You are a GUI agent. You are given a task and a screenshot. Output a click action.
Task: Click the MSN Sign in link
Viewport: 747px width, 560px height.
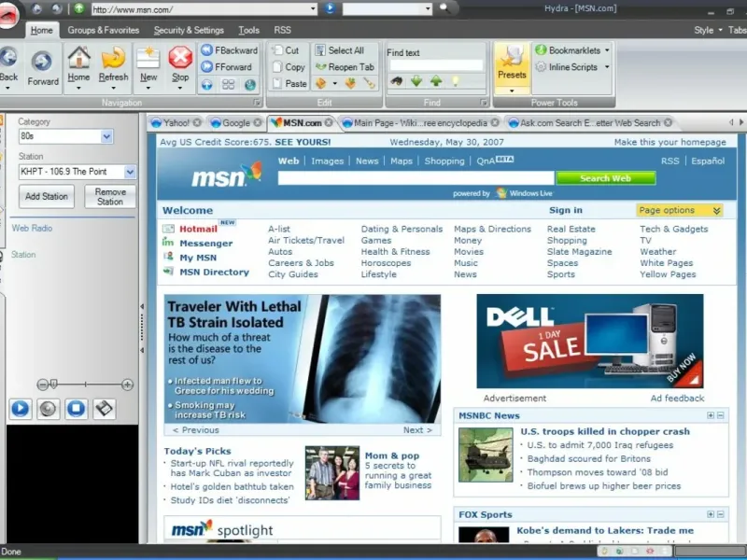click(566, 211)
